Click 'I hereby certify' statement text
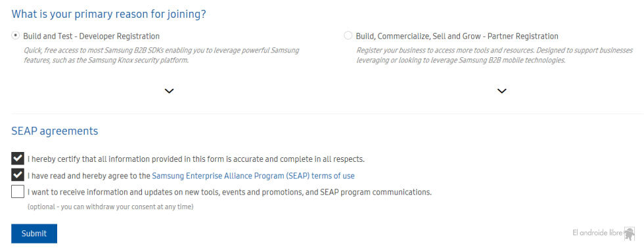 tap(196, 159)
